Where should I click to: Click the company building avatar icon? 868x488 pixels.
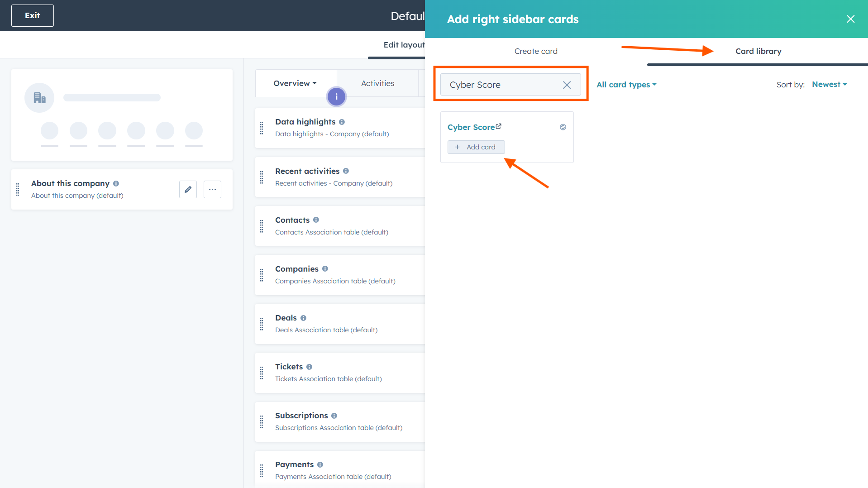(x=39, y=97)
